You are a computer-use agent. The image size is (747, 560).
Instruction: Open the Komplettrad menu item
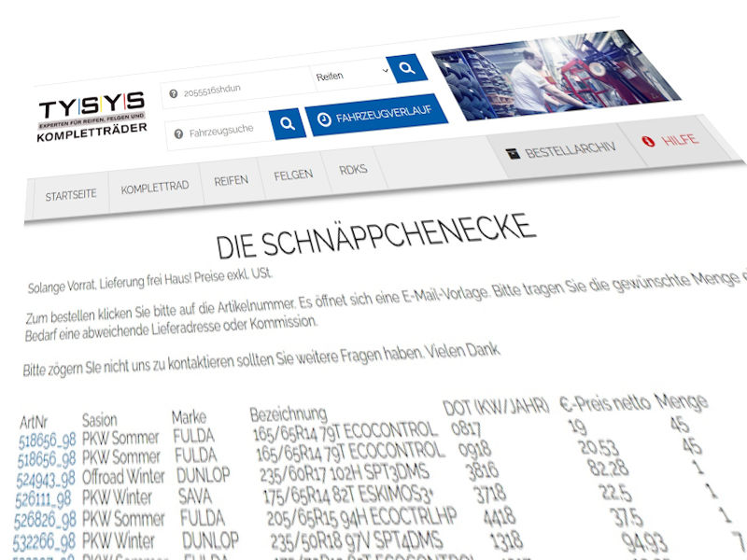155,188
